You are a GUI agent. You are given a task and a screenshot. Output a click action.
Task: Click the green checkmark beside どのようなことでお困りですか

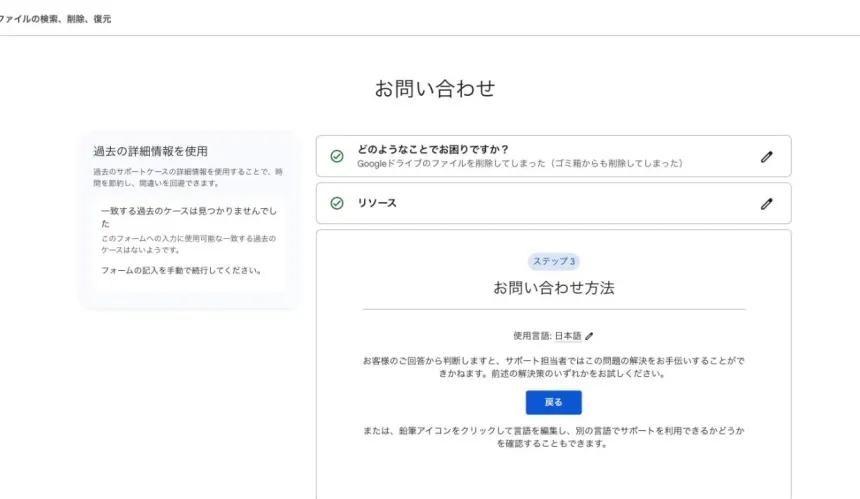click(337, 156)
